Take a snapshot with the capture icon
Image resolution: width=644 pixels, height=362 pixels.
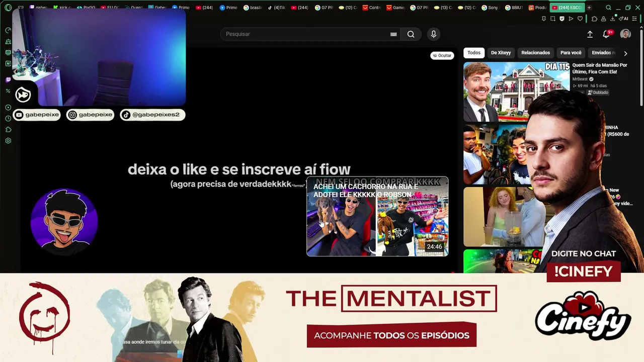(x=553, y=19)
